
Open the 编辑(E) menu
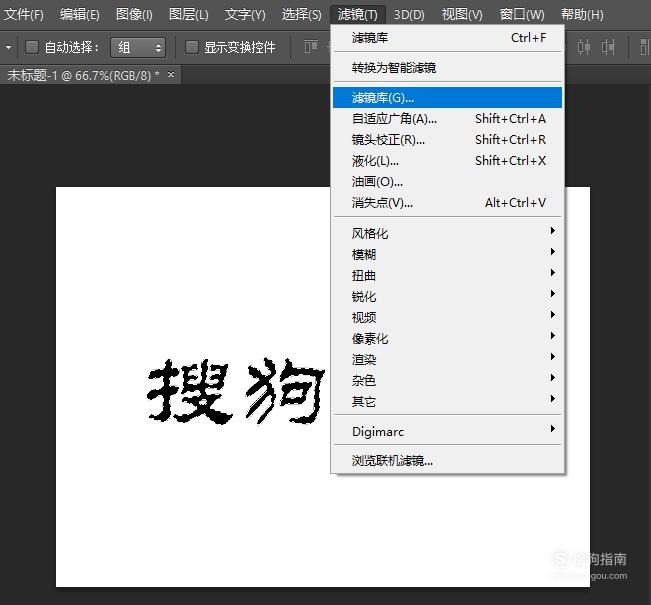point(79,15)
